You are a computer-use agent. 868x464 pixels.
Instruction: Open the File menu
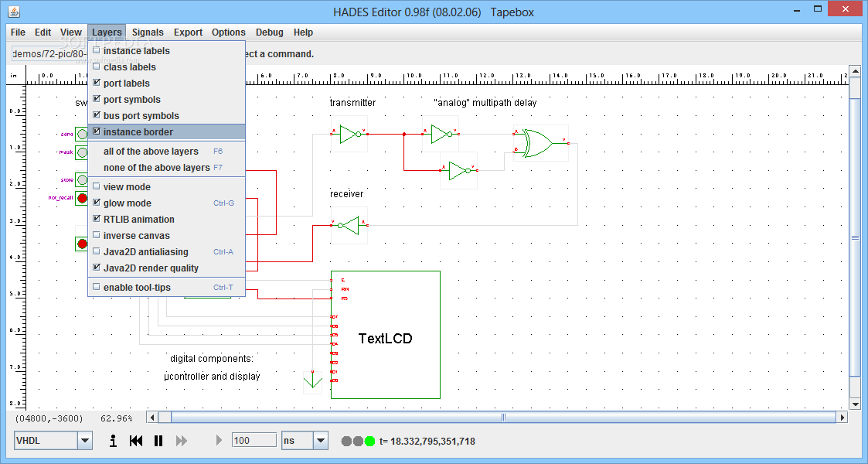coord(18,32)
